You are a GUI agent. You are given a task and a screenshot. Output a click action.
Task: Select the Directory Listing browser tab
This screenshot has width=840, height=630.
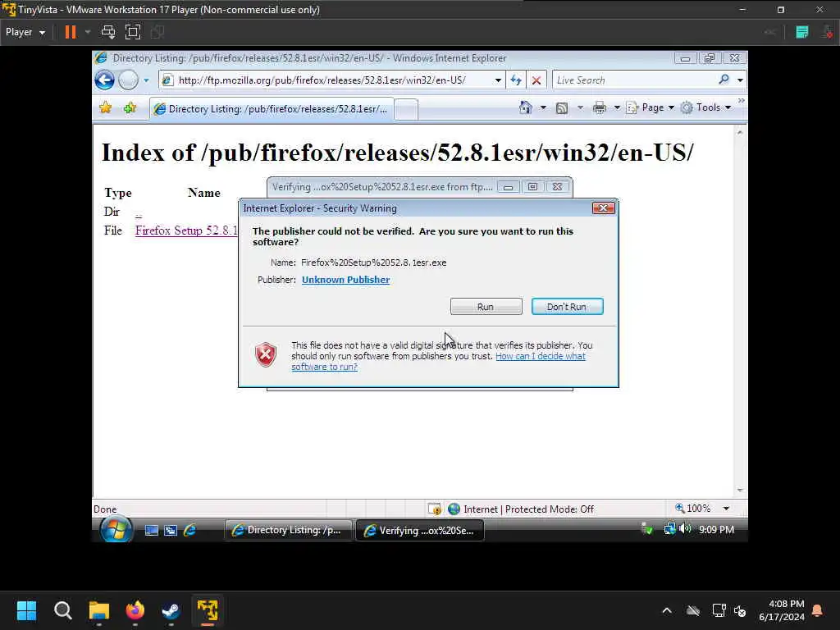[x=272, y=109]
